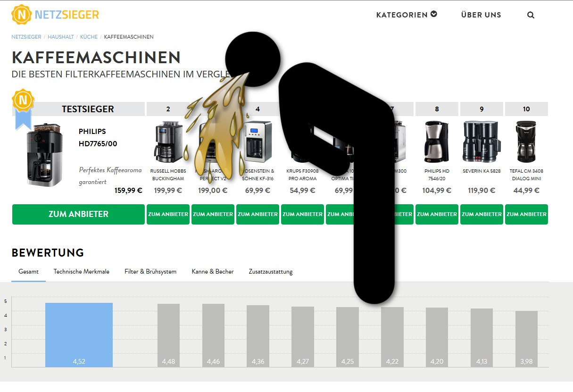Click ZUM ANBIETER under Severin KA 5828
The height and width of the screenshot is (392, 573).
pyautogui.click(x=482, y=214)
